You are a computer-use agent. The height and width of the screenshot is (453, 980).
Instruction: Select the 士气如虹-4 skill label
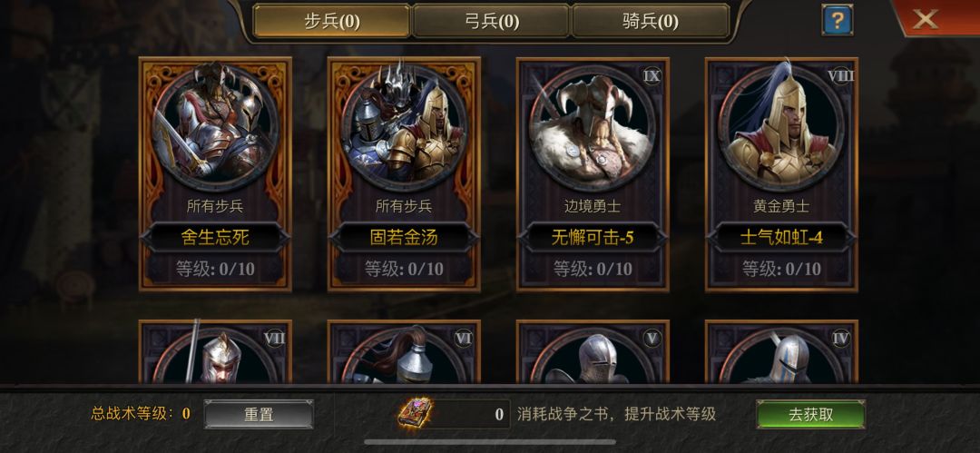click(782, 238)
